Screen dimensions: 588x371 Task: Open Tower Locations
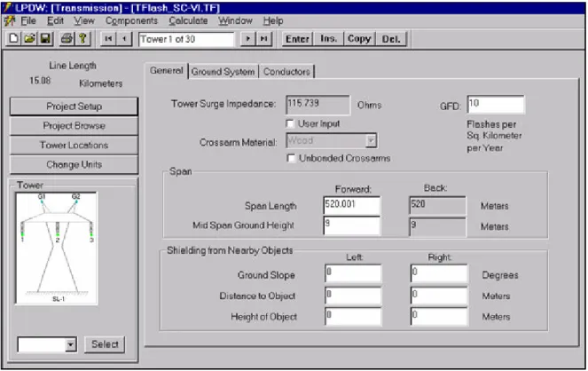pos(74,146)
